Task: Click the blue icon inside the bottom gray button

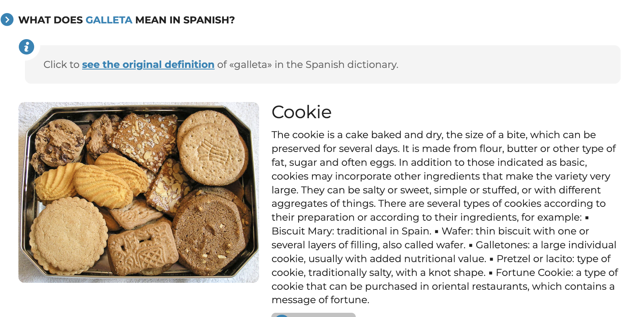Action: pyautogui.click(x=282, y=315)
